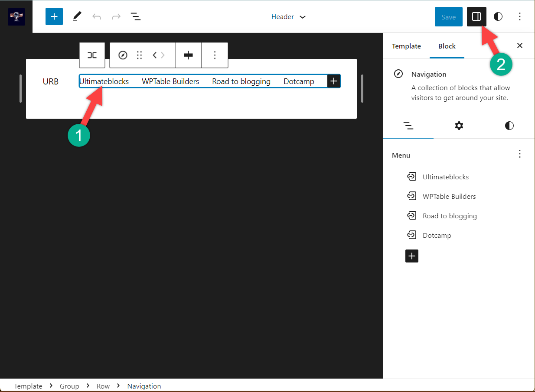
Task: Grab the right canvas resize handle
Action: 362,88
